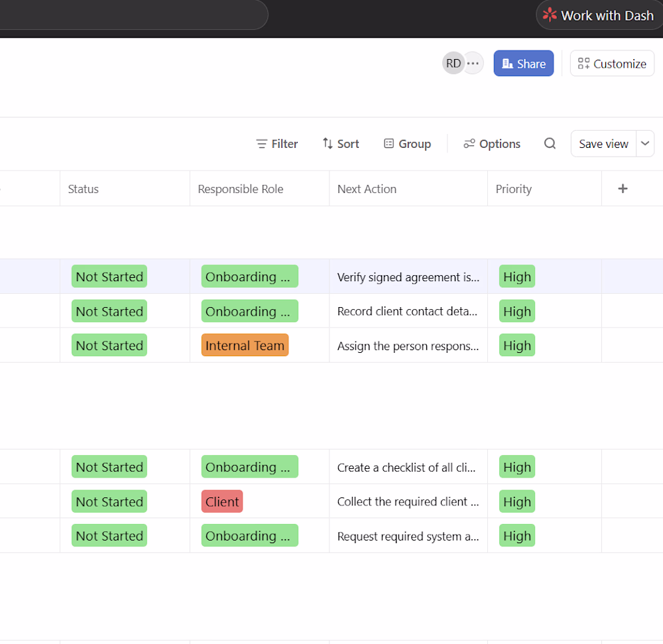Click the magnifying glass search icon
This screenshot has width=663, height=644.
tap(550, 143)
